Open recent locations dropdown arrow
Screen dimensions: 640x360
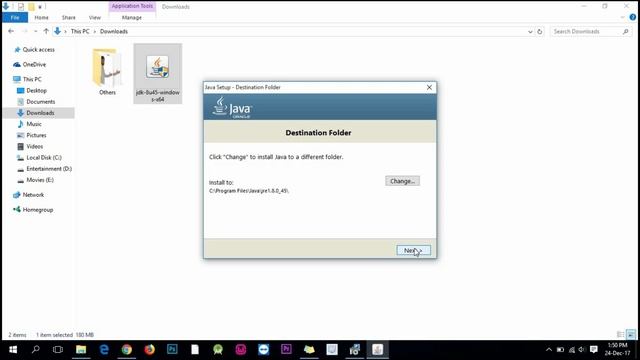coord(36,31)
